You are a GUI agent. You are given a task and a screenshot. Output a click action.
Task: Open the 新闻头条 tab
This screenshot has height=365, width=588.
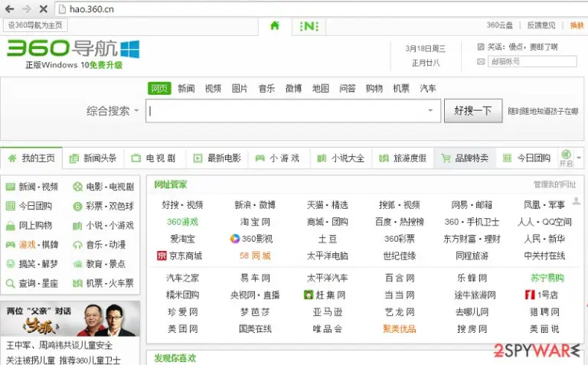[x=93, y=158]
